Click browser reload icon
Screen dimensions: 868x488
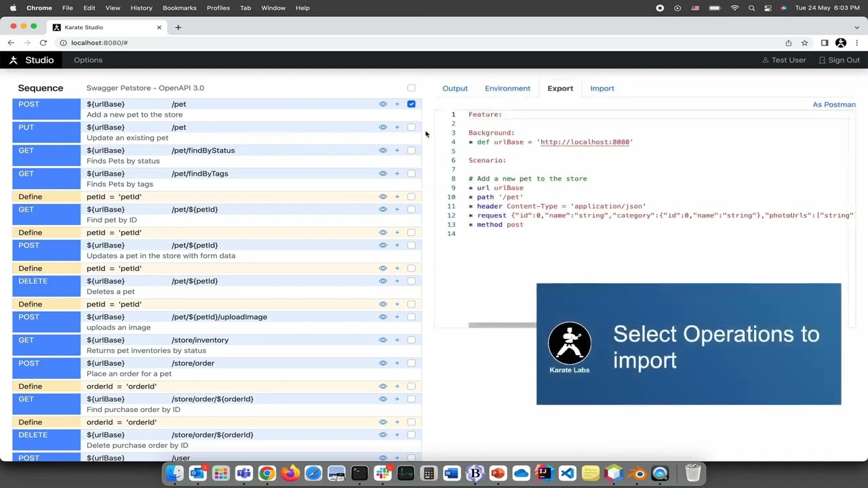coord(43,43)
